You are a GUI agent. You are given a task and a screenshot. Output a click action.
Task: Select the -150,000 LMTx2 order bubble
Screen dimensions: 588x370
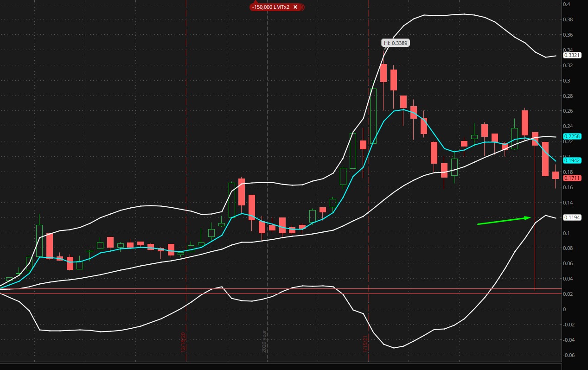click(276, 7)
